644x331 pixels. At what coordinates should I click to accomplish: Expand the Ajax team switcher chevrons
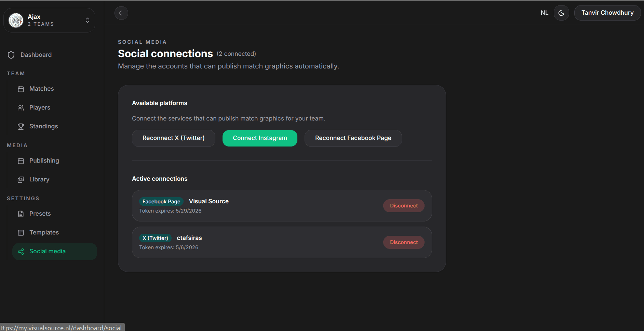pyautogui.click(x=88, y=20)
